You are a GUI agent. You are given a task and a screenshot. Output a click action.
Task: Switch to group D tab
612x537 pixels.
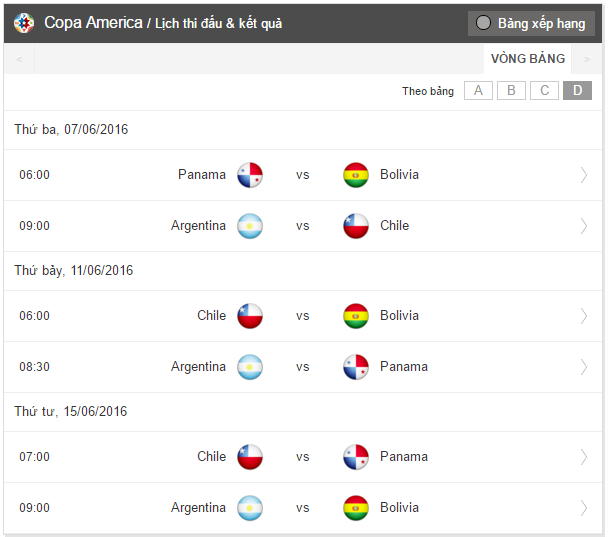click(577, 91)
